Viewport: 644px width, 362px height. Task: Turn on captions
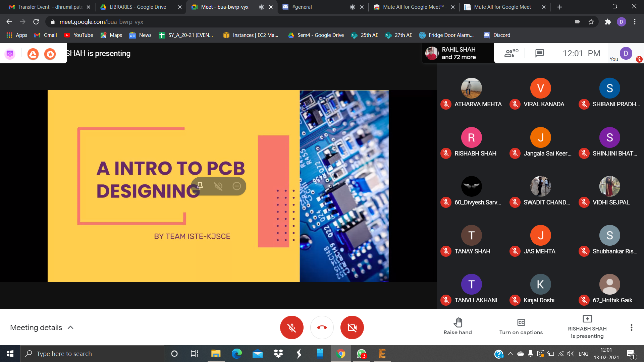521,327
